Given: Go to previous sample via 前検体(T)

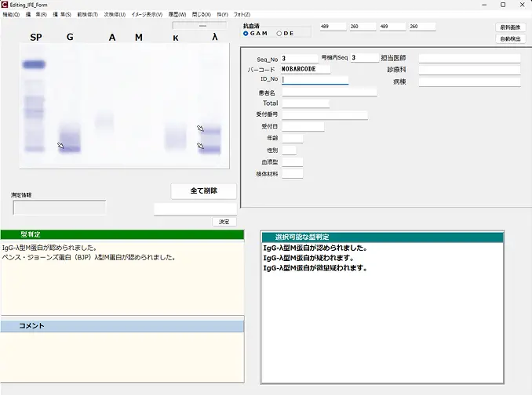Looking at the screenshot, I should click(x=88, y=15).
